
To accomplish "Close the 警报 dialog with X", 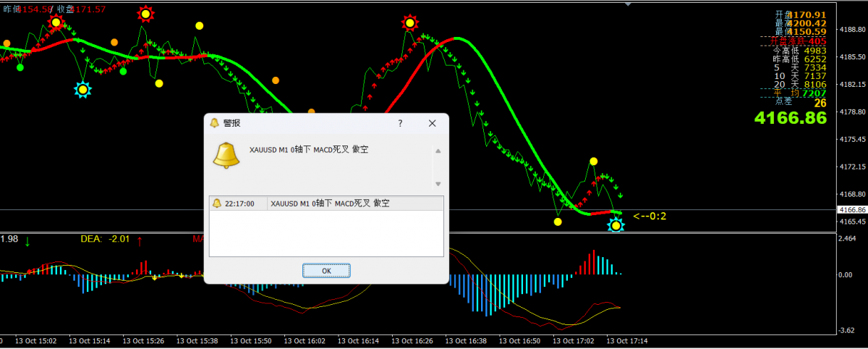I will tap(433, 123).
